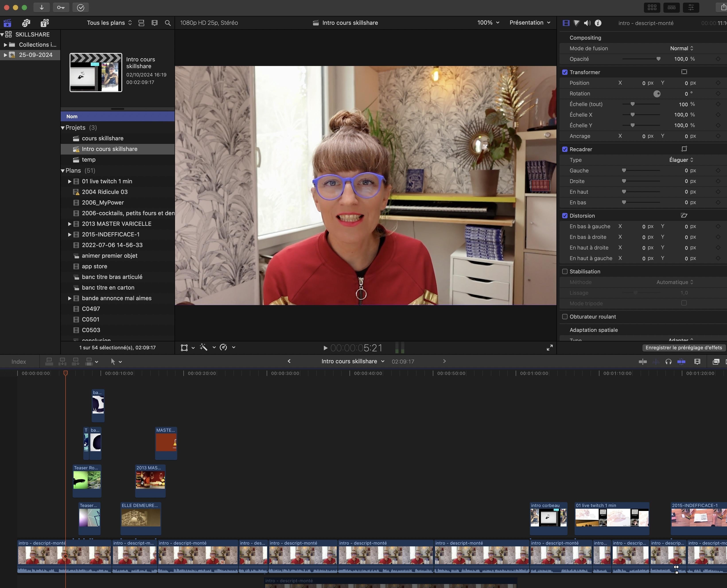The image size is (727, 588).
Task: Switch to the video inspector tab
Action: click(566, 23)
